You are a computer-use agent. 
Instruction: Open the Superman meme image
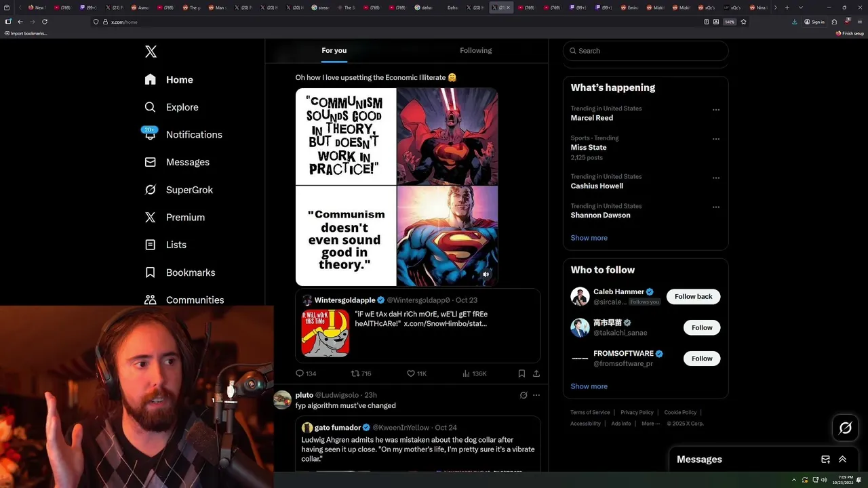pyautogui.click(x=397, y=187)
